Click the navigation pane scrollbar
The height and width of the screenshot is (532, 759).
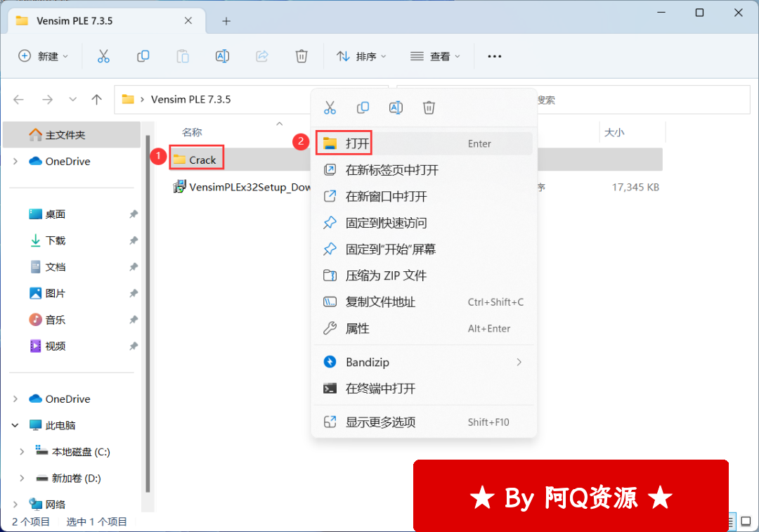point(148,315)
